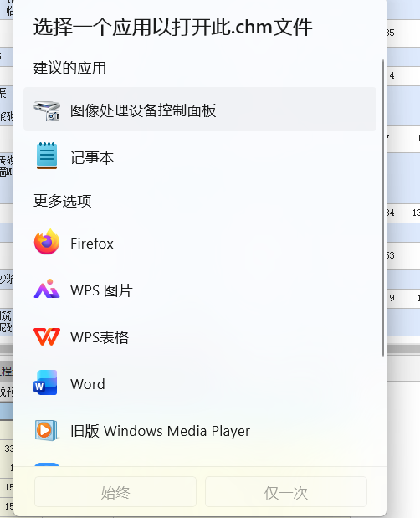Click the dialog title about .chm file

(x=172, y=27)
